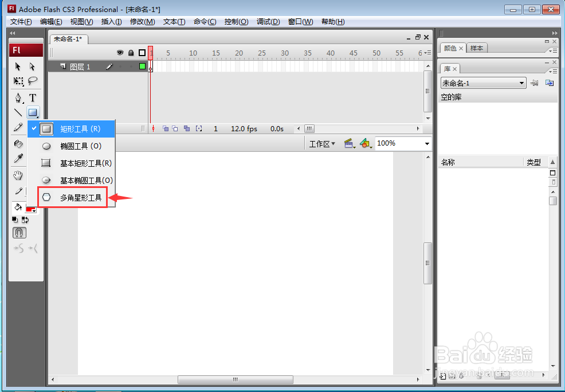This screenshot has height=392, width=565.
Task: Toggle lock for all layers
Action: click(x=131, y=53)
